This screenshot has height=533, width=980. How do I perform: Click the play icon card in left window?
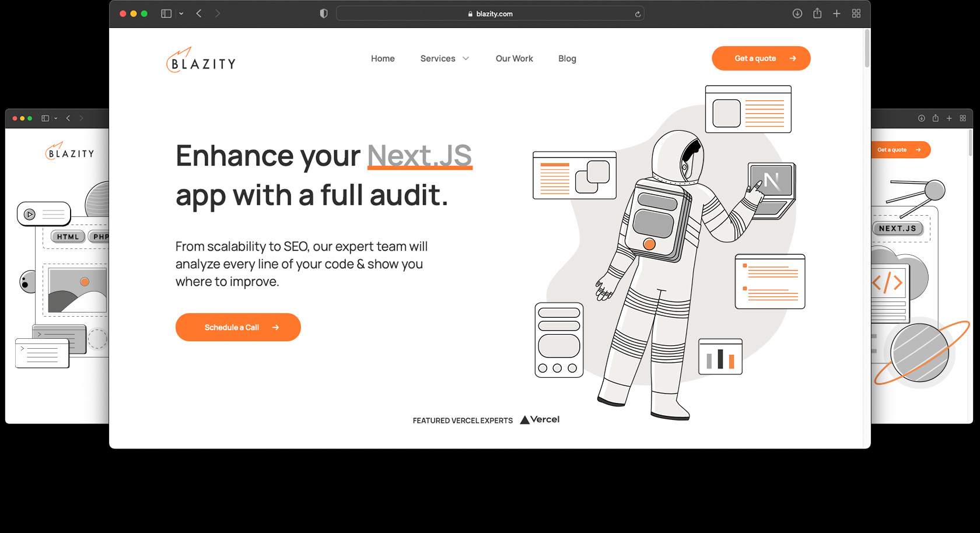click(x=44, y=214)
